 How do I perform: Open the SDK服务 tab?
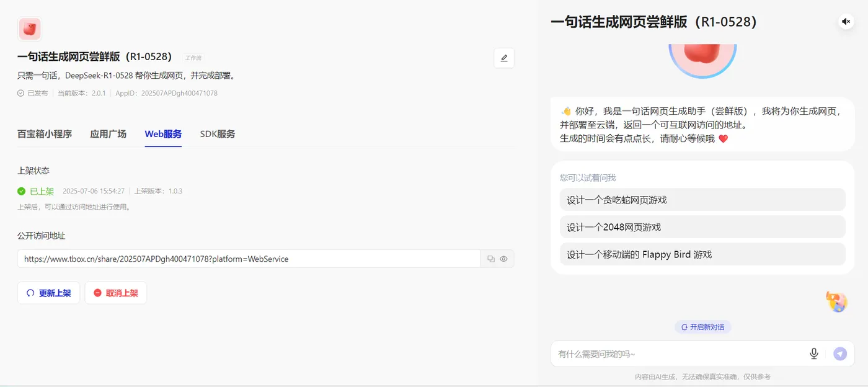click(218, 134)
